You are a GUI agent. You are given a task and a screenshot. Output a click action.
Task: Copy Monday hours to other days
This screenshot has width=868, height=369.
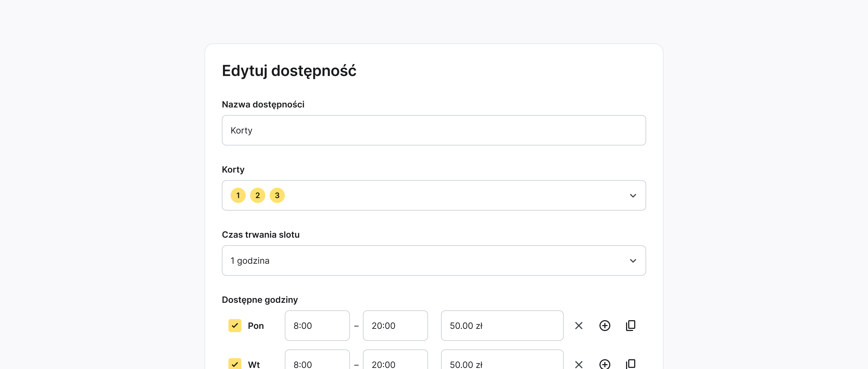click(x=630, y=326)
